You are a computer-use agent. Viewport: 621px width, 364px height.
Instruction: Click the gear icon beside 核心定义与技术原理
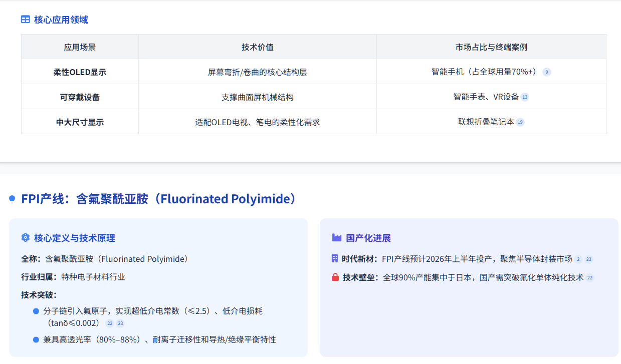pos(26,238)
